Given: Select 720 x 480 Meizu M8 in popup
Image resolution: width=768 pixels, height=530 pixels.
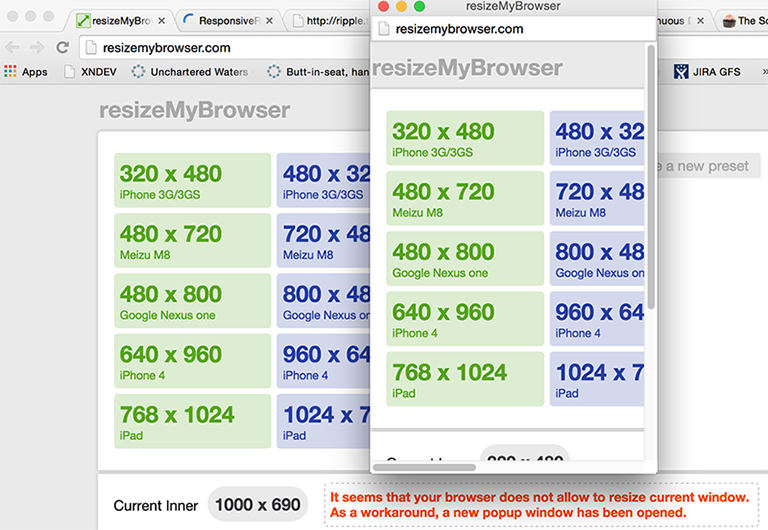Looking at the screenshot, I should [x=597, y=198].
